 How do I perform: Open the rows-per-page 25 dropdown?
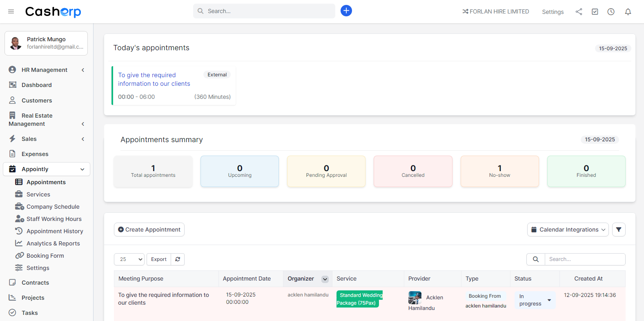129,259
